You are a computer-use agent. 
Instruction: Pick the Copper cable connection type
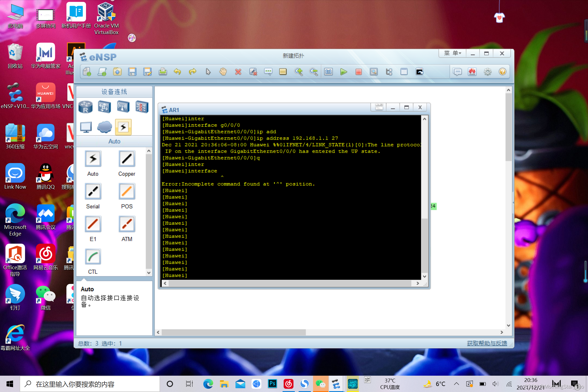click(127, 159)
